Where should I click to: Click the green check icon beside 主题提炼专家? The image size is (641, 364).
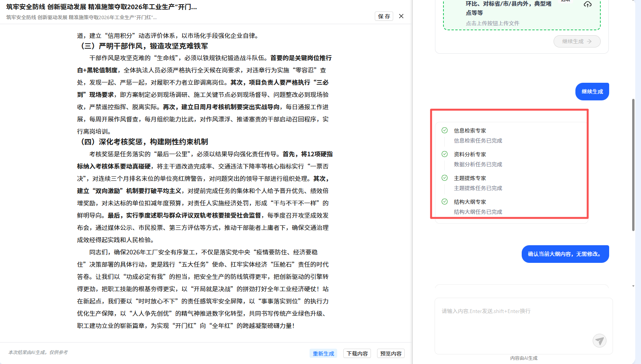[445, 178]
